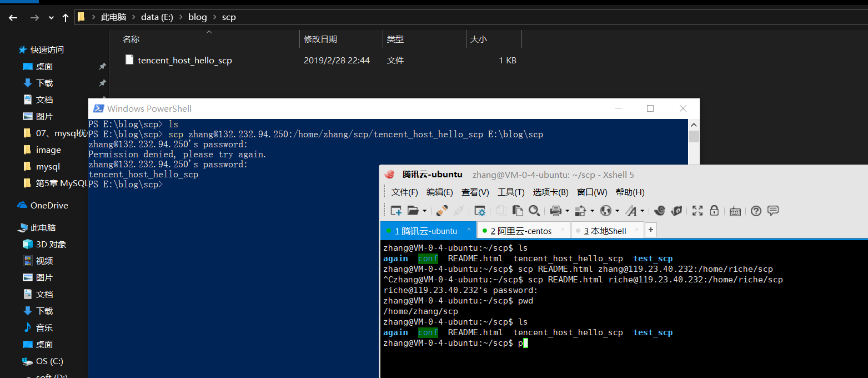The width and height of the screenshot is (868, 378).
Task: Select 音乐 in navigation pane
Action: 44,328
